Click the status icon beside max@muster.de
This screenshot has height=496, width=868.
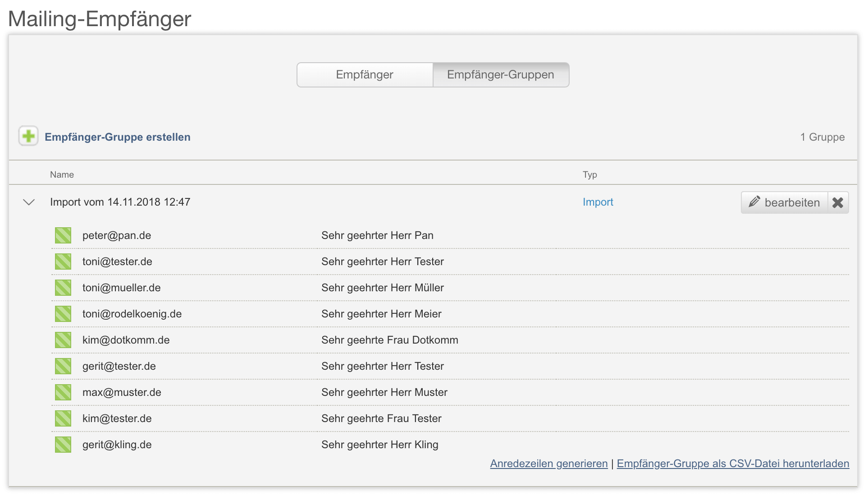[63, 392]
